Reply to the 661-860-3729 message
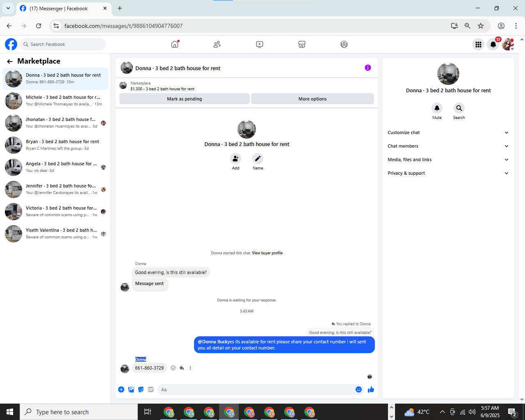 (x=182, y=368)
